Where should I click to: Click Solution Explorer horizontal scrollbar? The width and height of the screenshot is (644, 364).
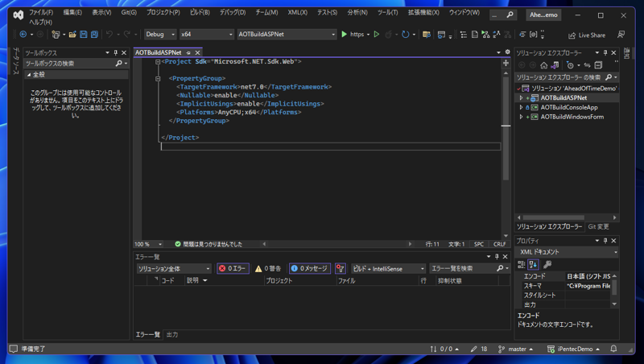tap(553, 217)
